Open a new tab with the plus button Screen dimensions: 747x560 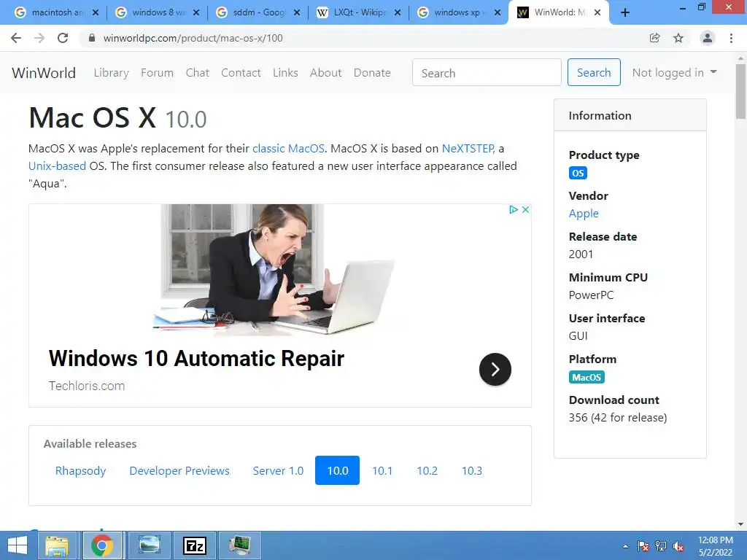pyautogui.click(x=625, y=13)
